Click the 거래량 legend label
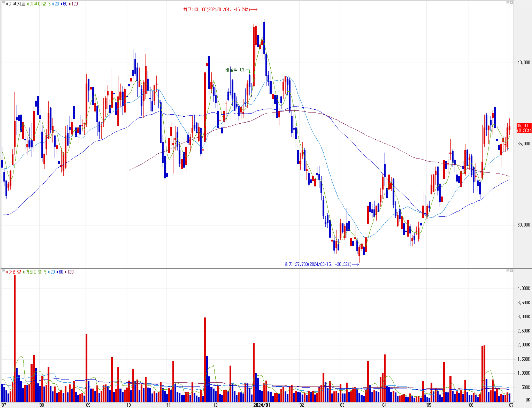 pyautogui.click(x=15, y=272)
